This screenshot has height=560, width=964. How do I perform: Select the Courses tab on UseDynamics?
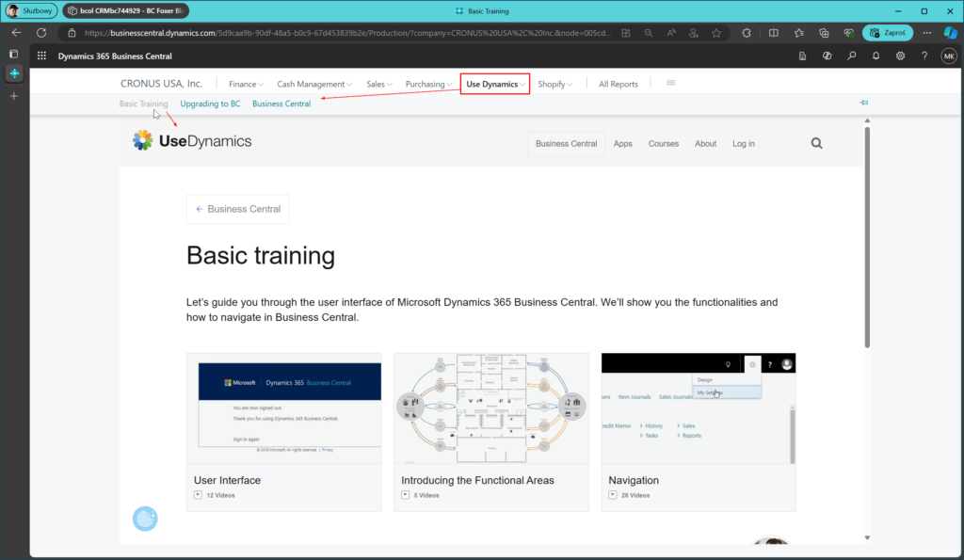663,144
